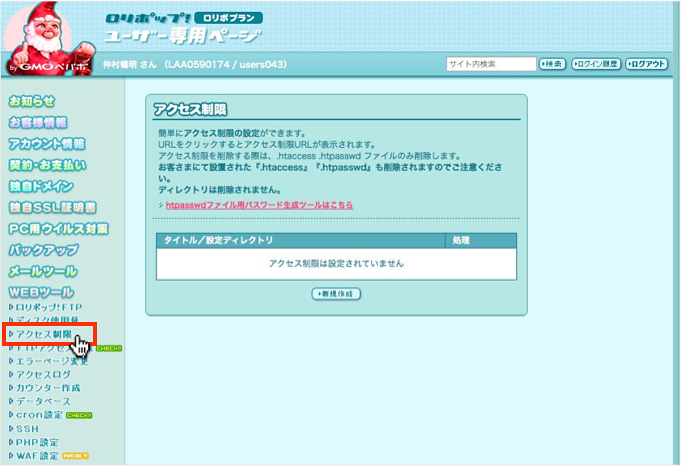Click the ユーザー専用ページ header title
The image size is (681, 466).
[182, 36]
